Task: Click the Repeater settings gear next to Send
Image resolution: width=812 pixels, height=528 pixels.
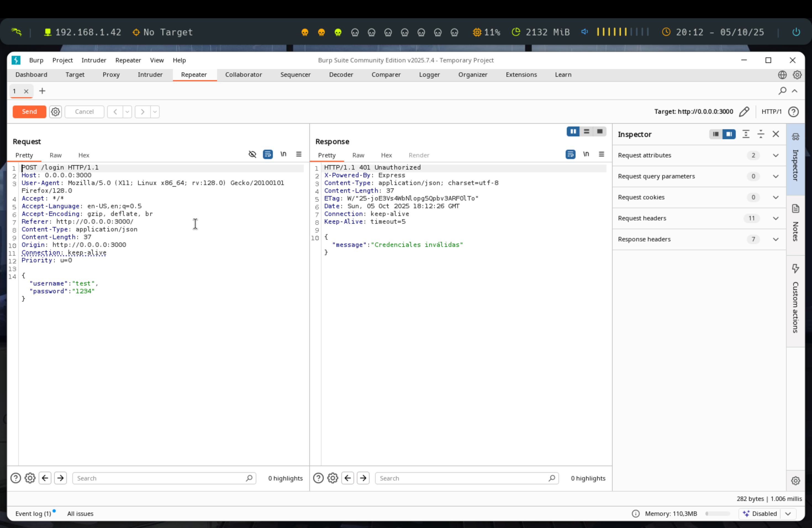Action: tap(55, 112)
